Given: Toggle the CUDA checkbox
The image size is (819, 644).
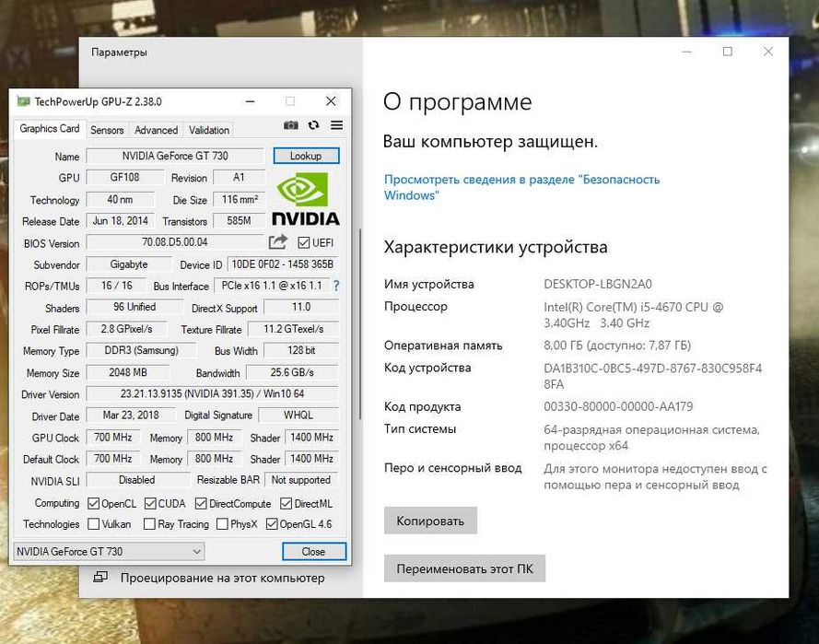Looking at the screenshot, I should (150, 504).
